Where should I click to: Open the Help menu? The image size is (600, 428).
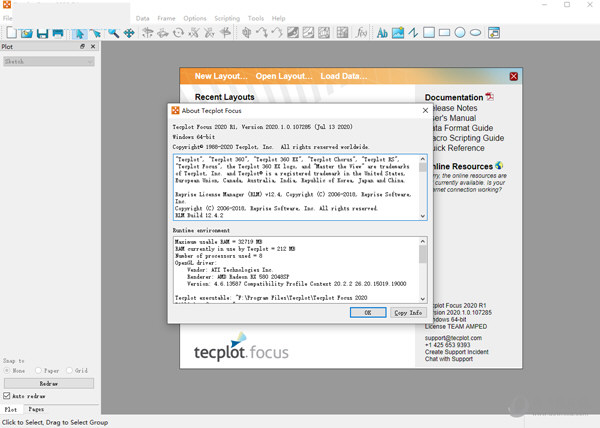(278, 18)
